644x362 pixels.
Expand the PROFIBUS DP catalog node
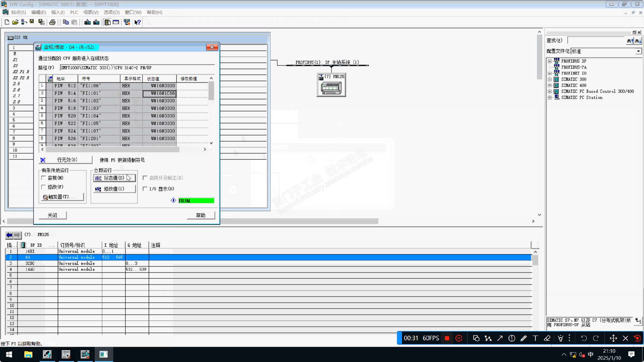point(550,61)
